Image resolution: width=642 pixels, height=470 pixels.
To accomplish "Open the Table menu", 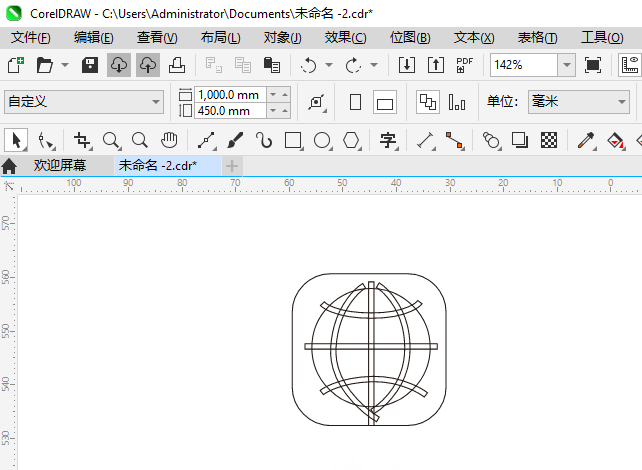I will click(538, 38).
